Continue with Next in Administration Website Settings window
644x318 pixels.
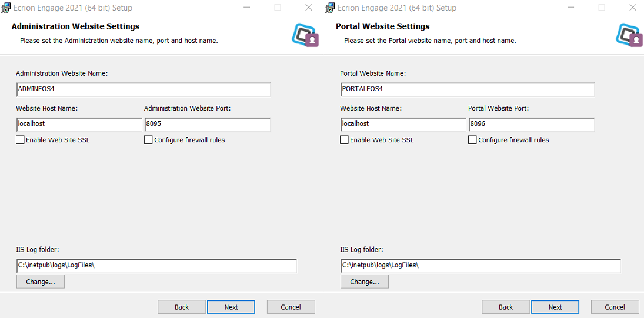tap(231, 307)
